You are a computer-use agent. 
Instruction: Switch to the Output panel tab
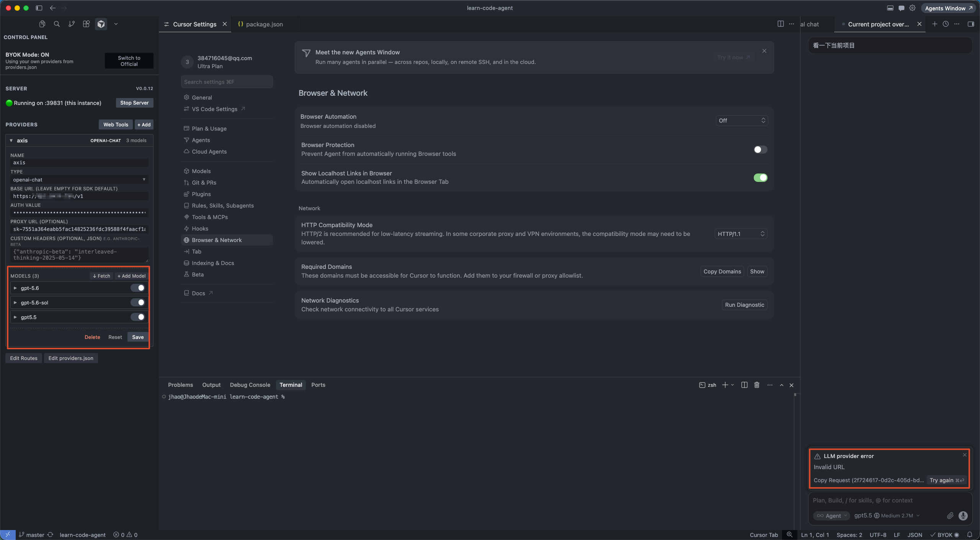(211, 385)
